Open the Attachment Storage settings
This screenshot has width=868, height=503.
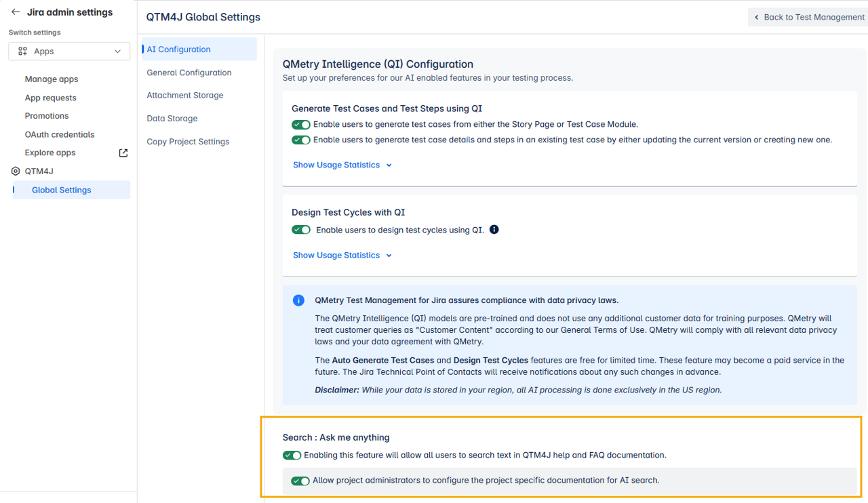[184, 95]
